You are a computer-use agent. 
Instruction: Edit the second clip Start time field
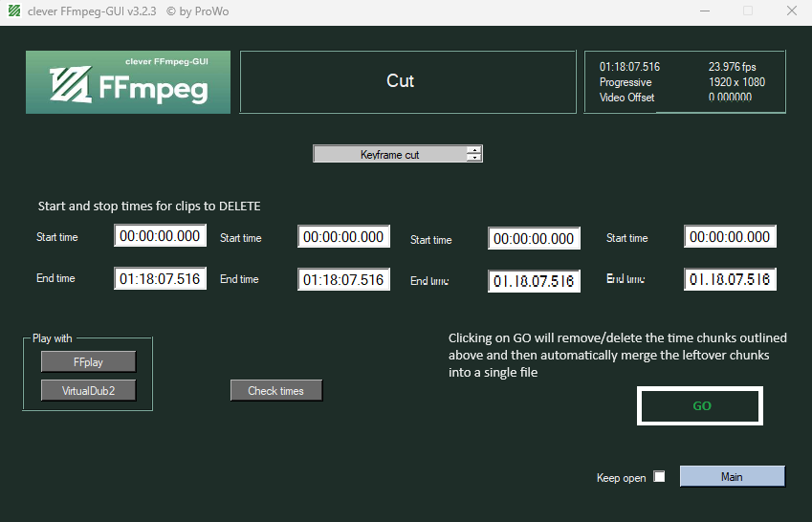[344, 237]
